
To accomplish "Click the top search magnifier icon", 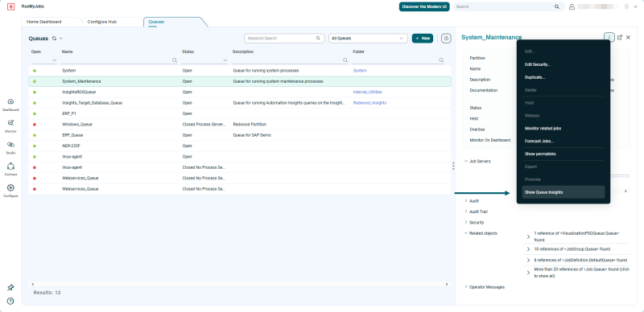I will pos(557,6).
